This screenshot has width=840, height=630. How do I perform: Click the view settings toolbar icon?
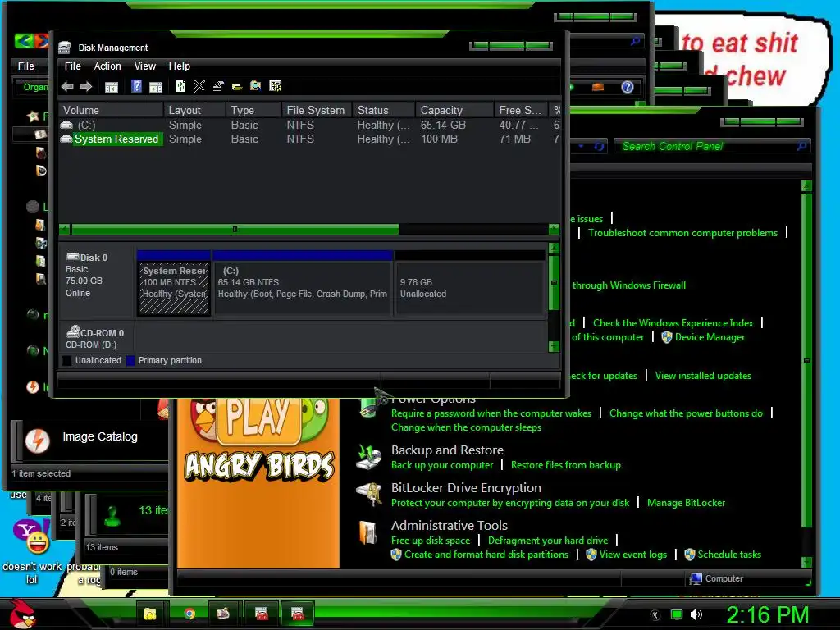(x=276, y=86)
